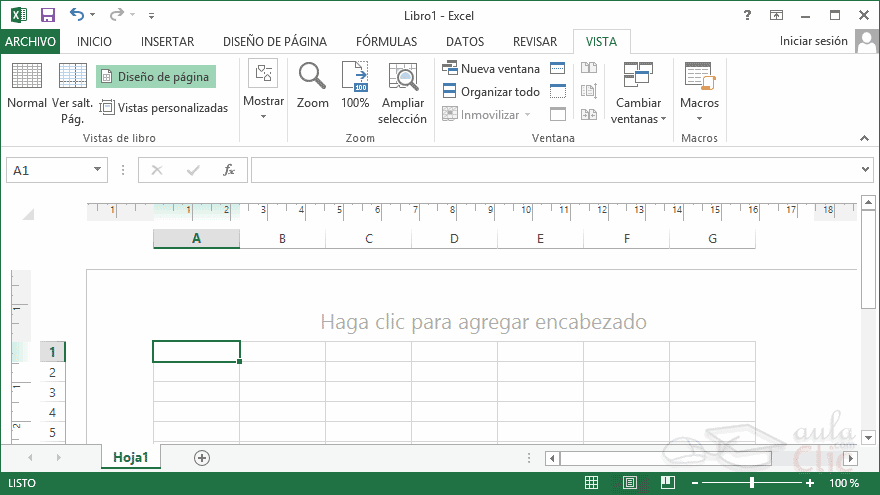Open the ARCHIVO menu
Image resolution: width=880 pixels, height=495 pixels.
(30, 42)
